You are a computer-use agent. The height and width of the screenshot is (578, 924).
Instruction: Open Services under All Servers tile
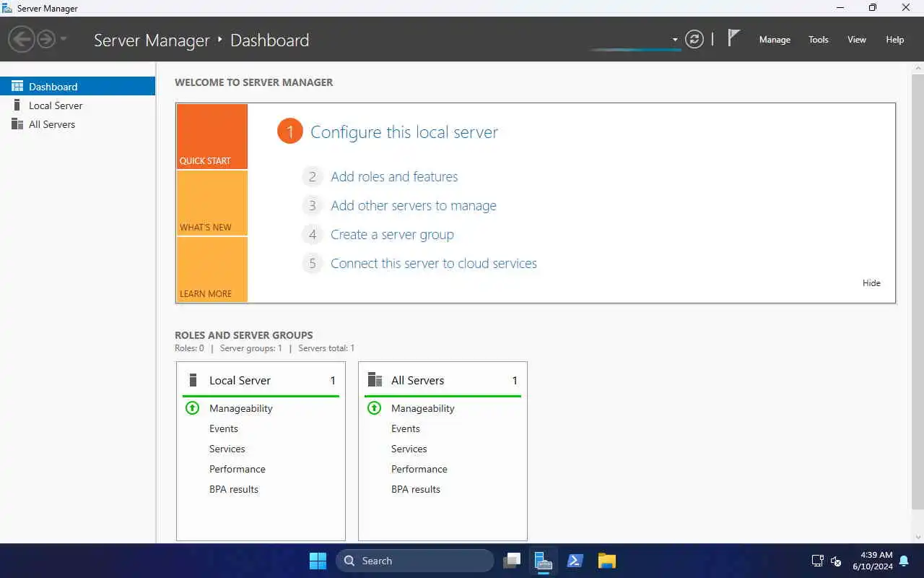[409, 449]
